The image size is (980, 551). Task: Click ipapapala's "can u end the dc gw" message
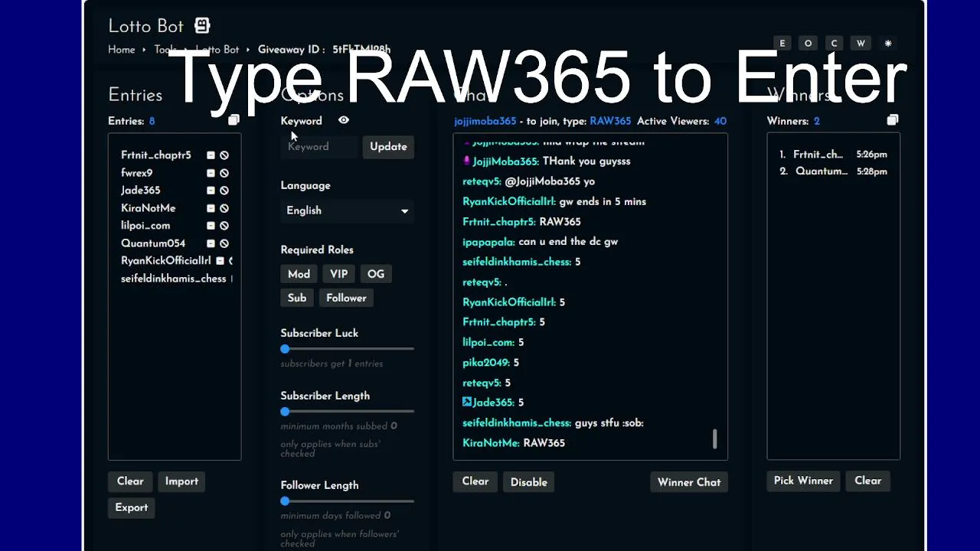click(540, 242)
